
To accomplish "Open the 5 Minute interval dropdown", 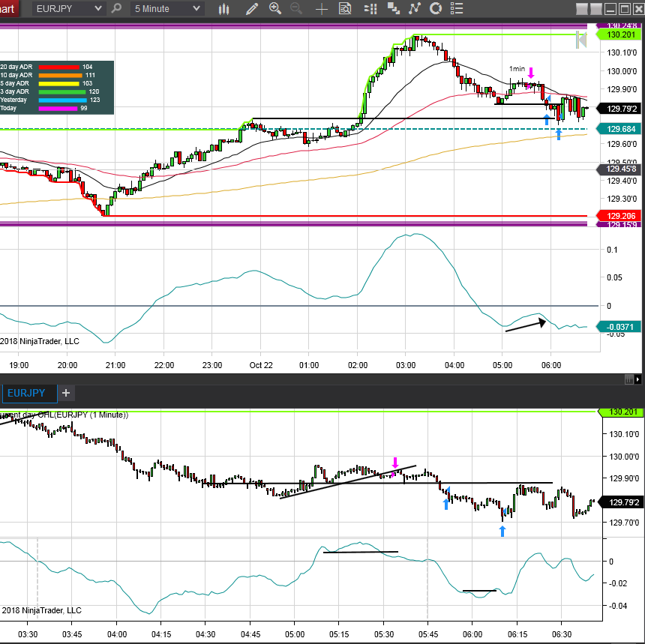I will [x=167, y=9].
